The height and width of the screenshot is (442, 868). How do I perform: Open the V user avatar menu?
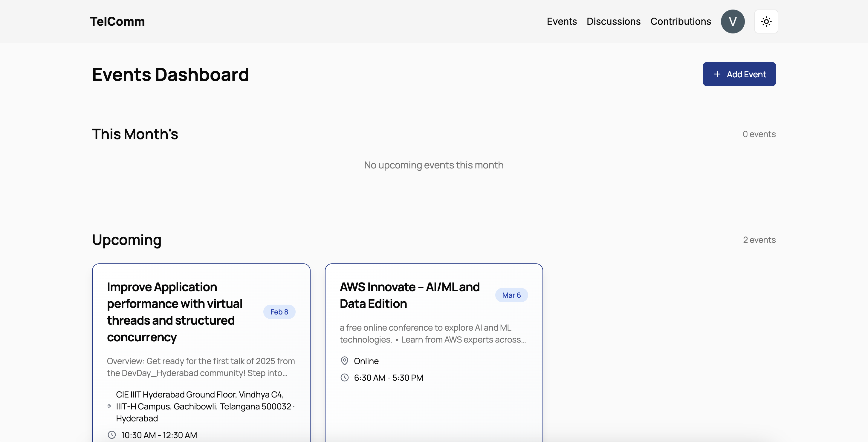(732, 22)
